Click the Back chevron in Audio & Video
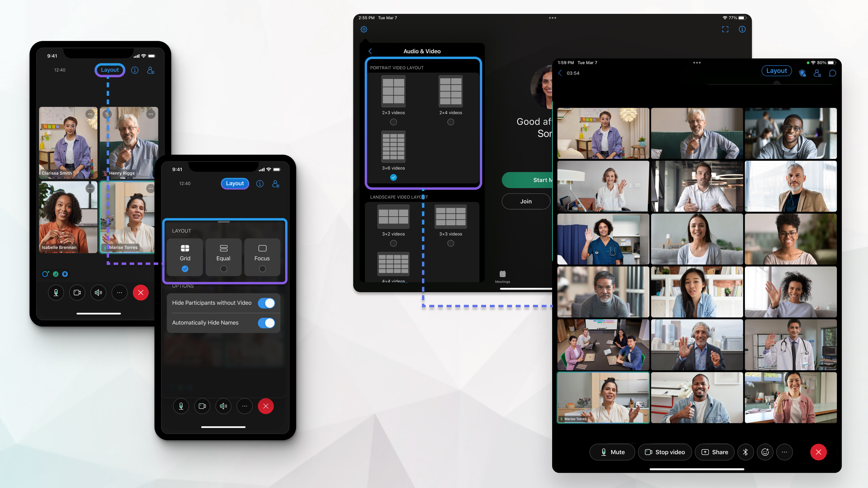The image size is (868, 488). tap(370, 51)
